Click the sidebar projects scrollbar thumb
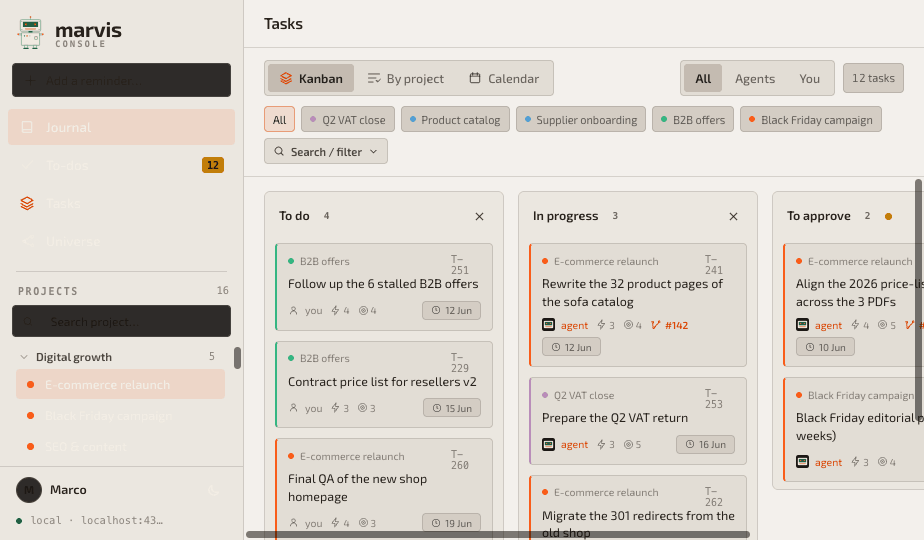 coord(237,358)
